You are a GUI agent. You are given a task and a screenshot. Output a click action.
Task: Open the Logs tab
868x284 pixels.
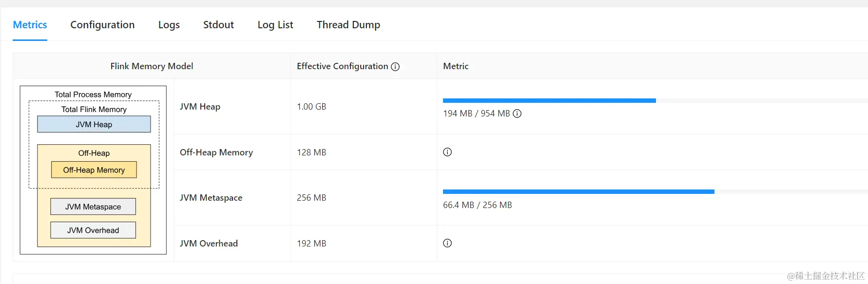click(x=169, y=25)
